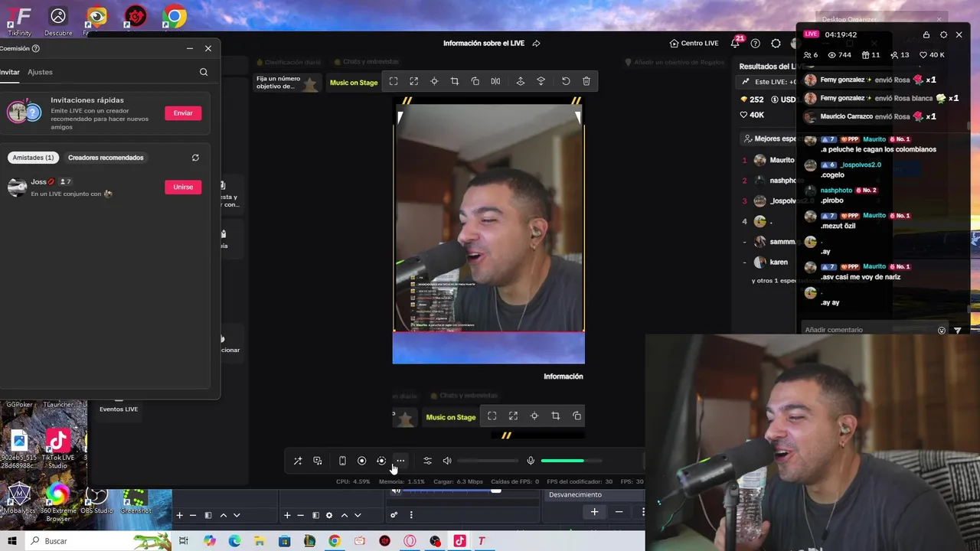Move OBS source up with chevron
Image resolution: width=980 pixels, height=551 pixels.
tap(345, 515)
